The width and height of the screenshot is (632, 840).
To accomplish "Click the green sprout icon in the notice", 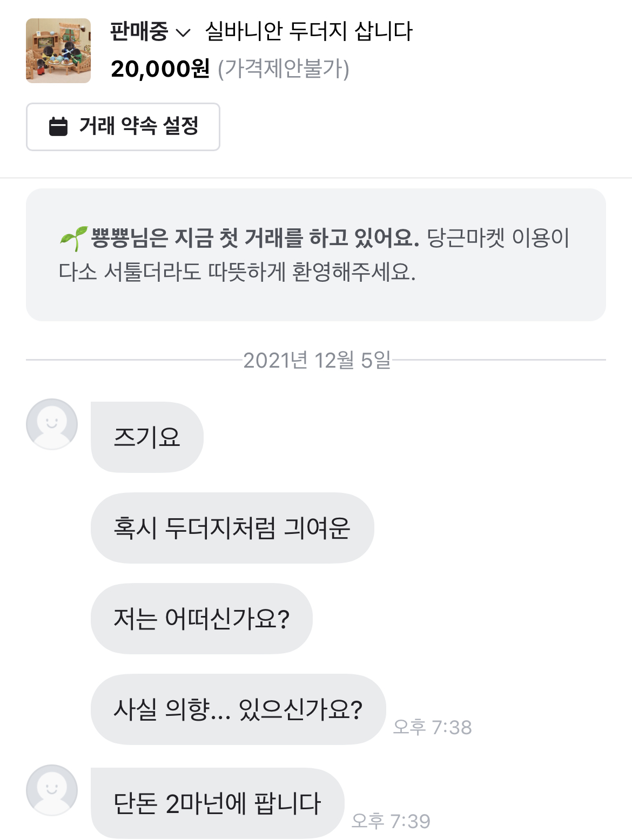I will pyautogui.click(x=73, y=238).
